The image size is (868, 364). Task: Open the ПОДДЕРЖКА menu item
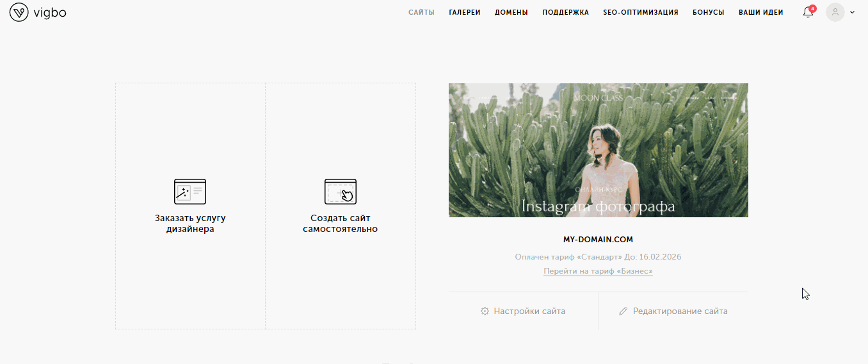coord(565,12)
